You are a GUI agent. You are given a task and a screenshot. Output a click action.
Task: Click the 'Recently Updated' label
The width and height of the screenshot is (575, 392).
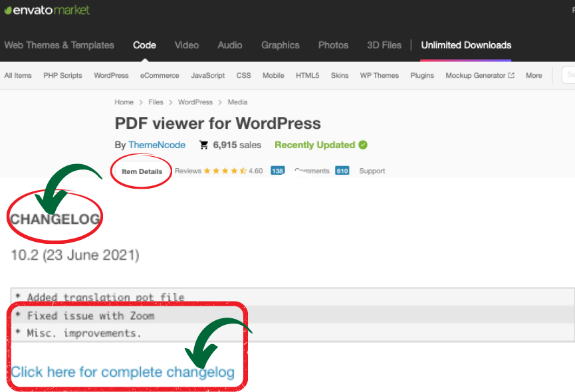pyautogui.click(x=315, y=145)
